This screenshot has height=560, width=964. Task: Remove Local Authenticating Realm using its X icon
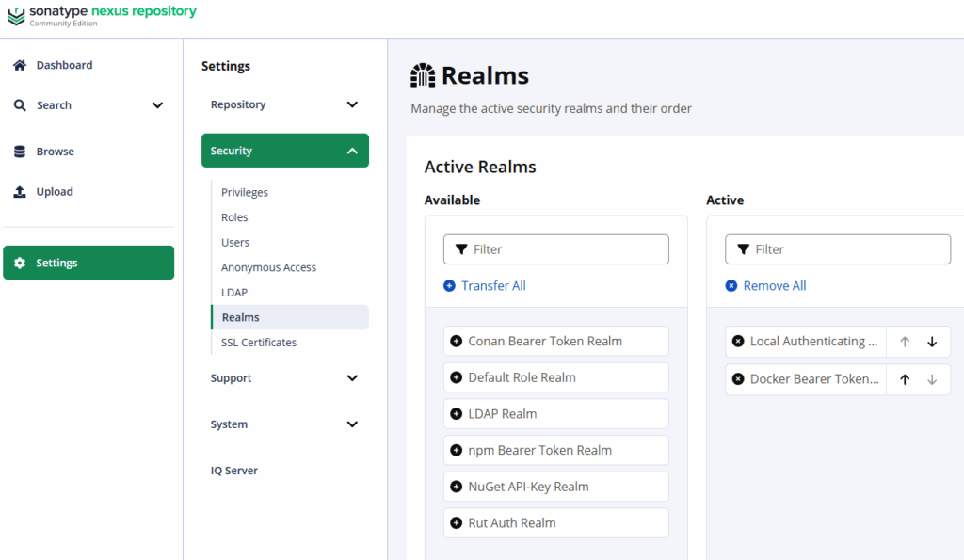coord(738,342)
